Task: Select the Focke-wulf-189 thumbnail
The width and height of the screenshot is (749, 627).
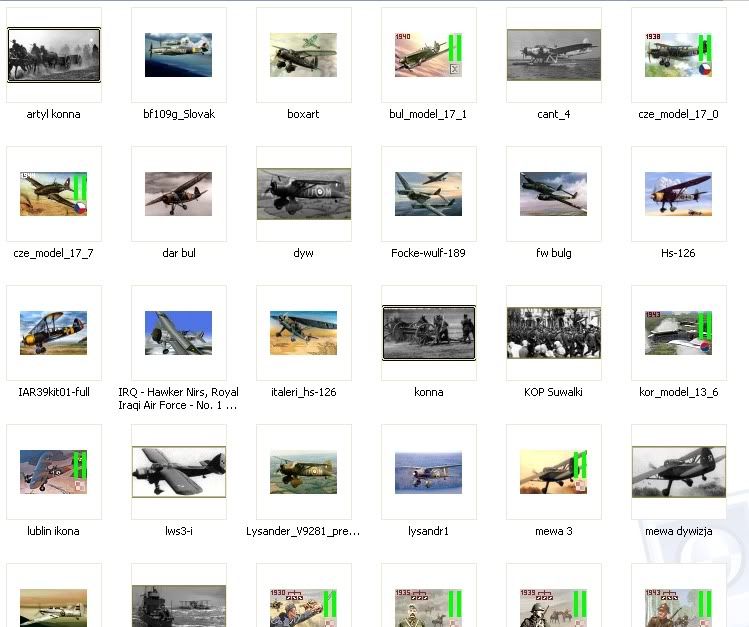Action: pos(428,194)
